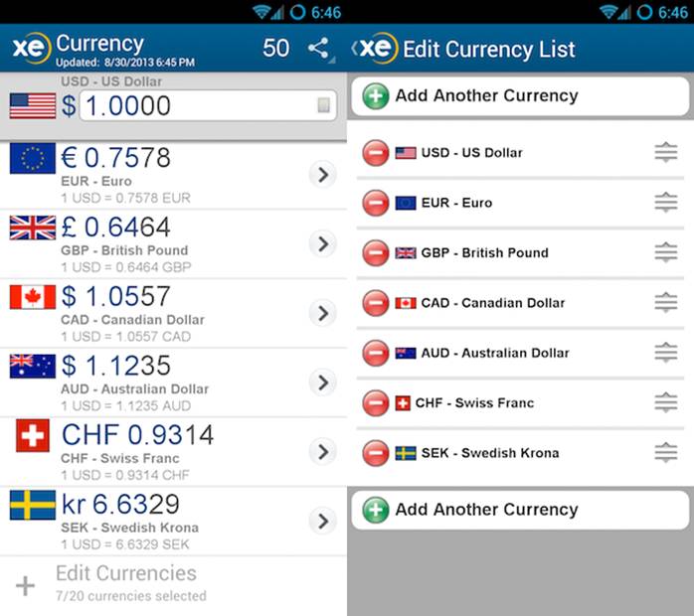Remove SEK - Swedish Krona with minus icon
694x616 pixels.
pyautogui.click(x=375, y=453)
